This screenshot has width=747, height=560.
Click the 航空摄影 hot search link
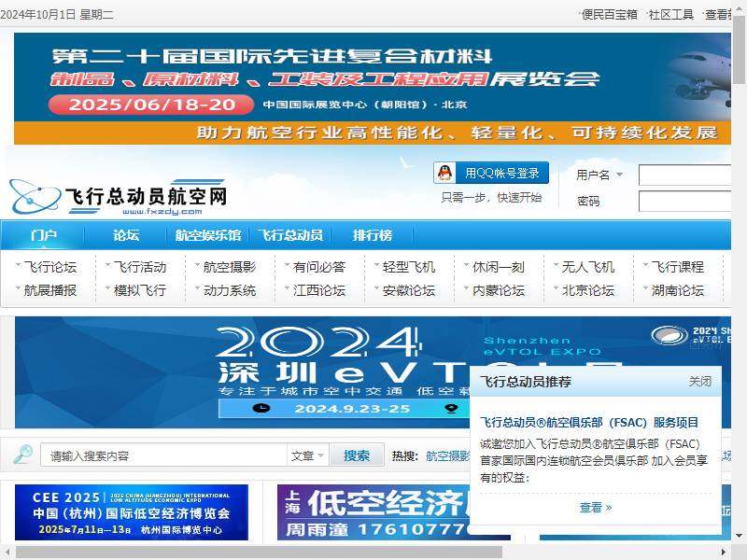pos(447,456)
